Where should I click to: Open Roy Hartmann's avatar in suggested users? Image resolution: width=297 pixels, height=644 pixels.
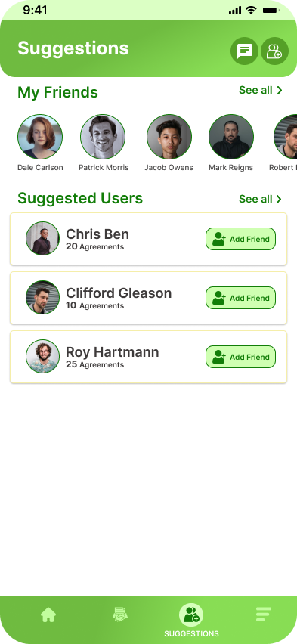[x=43, y=356]
